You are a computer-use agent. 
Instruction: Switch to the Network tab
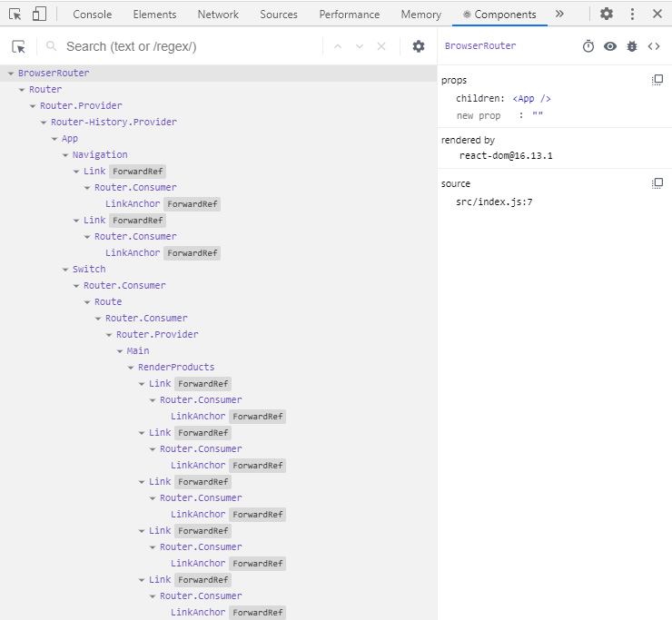[x=218, y=15]
